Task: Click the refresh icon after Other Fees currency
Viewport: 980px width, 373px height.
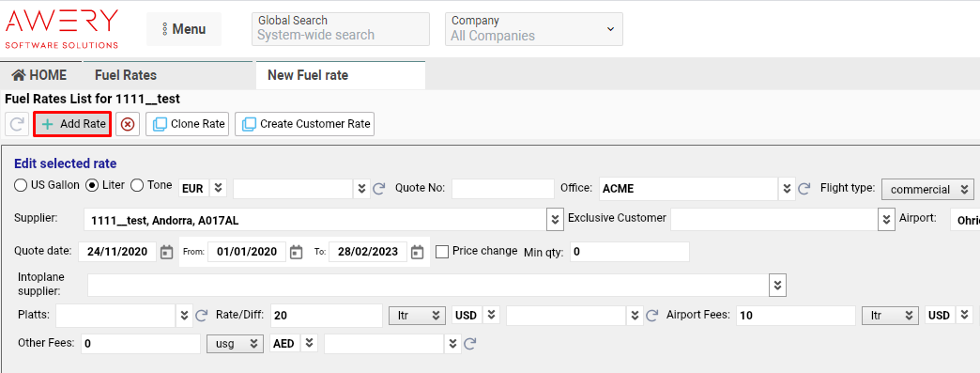Action: pyautogui.click(x=470, y=344)
